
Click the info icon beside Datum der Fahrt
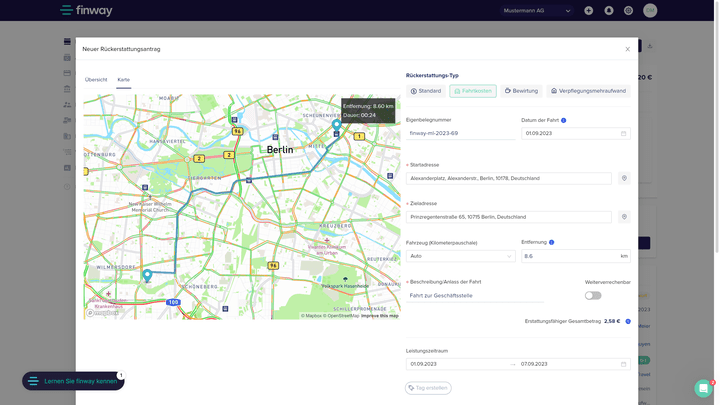click(x=564, y=120)
